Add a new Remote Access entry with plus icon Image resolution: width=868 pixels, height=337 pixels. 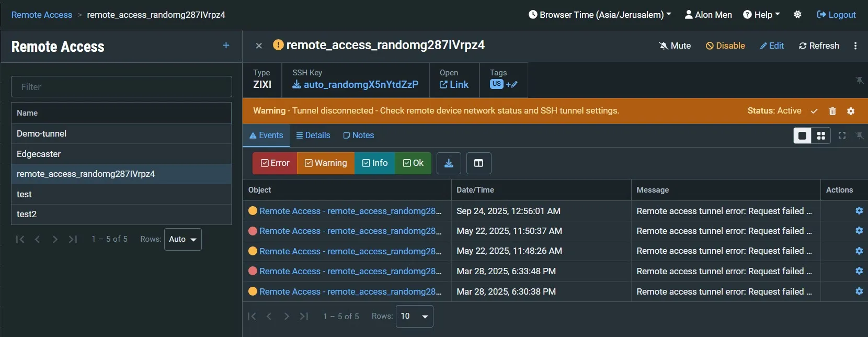(226, 46)
